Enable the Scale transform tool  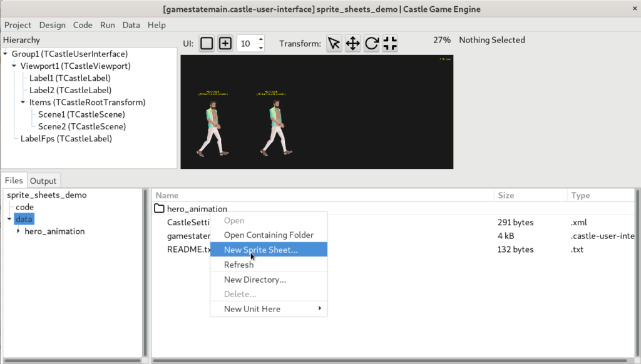[x=389, y=43]
